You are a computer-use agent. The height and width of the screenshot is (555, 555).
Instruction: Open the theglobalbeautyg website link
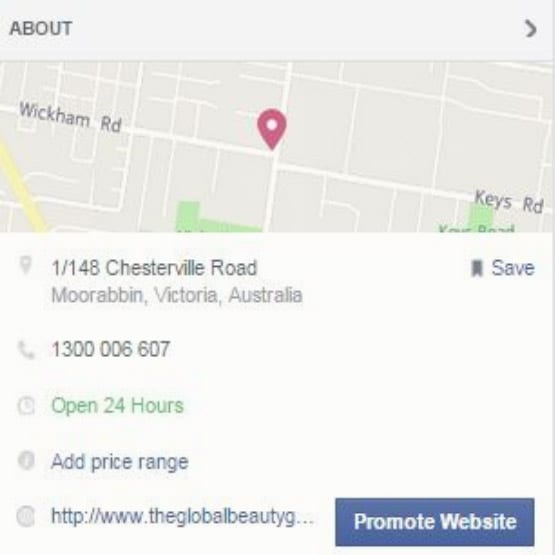pos(182,517)
